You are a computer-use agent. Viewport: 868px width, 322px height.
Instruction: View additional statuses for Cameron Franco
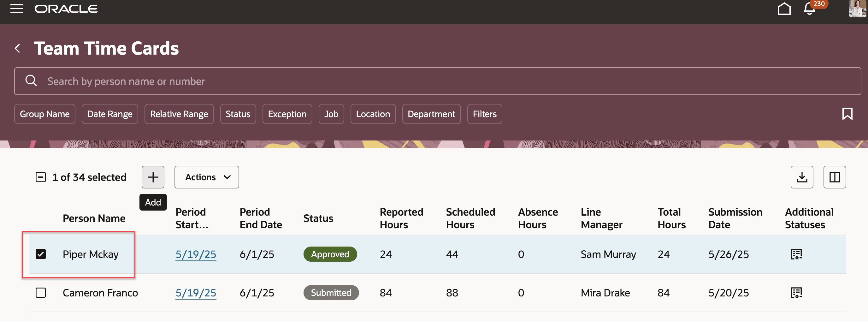[x=796, y=293]
